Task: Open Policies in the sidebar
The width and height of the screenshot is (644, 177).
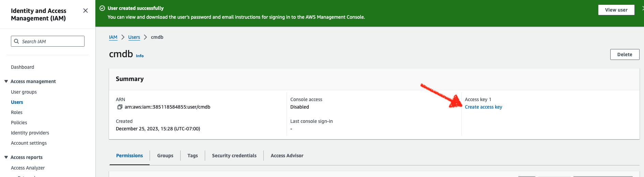Action: pyautogui.click(x=19, y=123)
